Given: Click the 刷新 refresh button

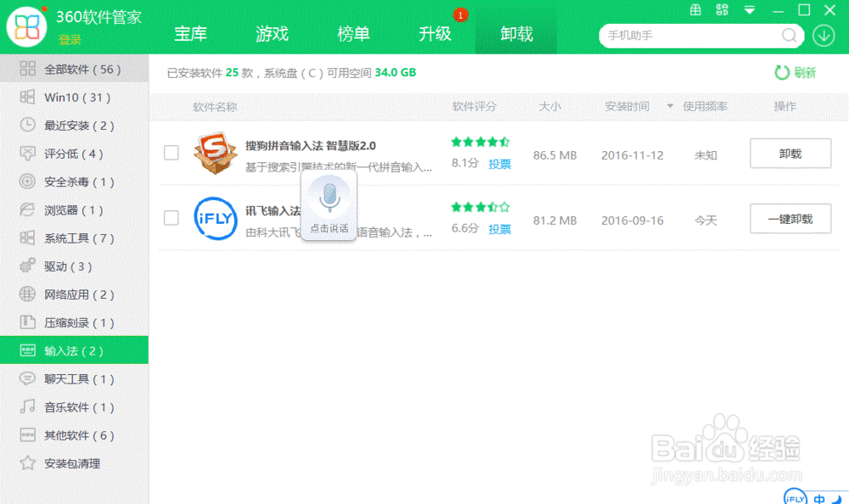Looking at the screenshot, I should [x=795, y=72].
